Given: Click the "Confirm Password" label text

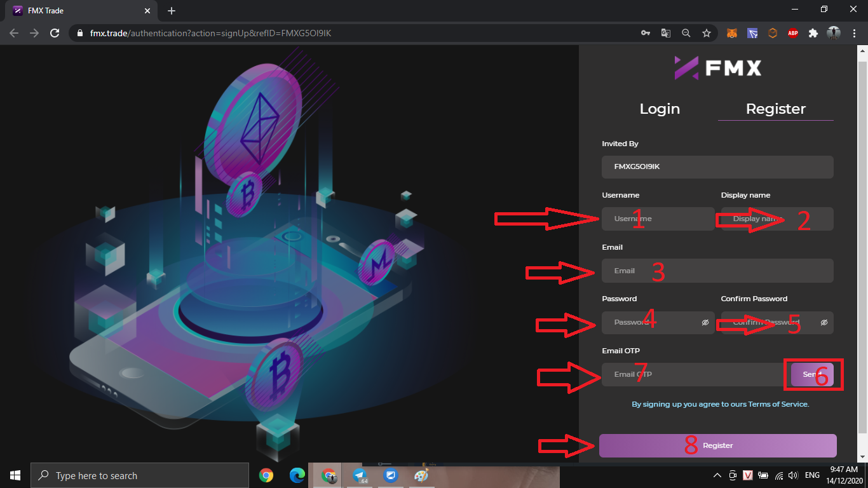Looking at the screenshot, I should point(754,299).
